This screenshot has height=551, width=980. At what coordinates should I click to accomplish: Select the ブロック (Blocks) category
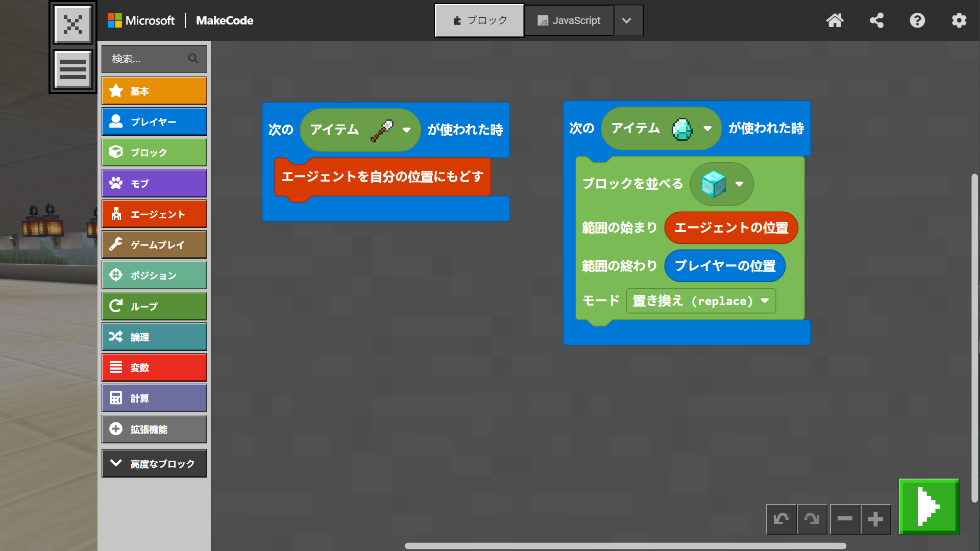[154, 152]
